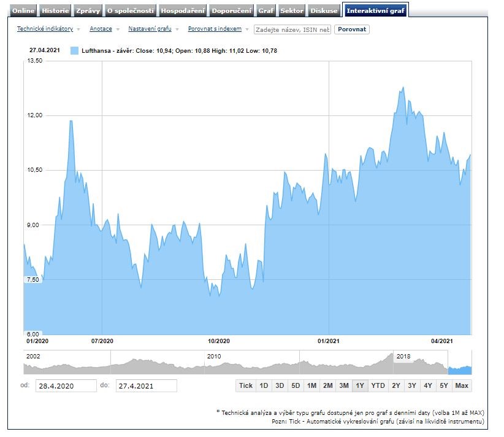Click the start date field 28.4.2020
Image resolution: width=504 pixels, height=437 pixels.
pyautogui.click(x=65, y=385)
